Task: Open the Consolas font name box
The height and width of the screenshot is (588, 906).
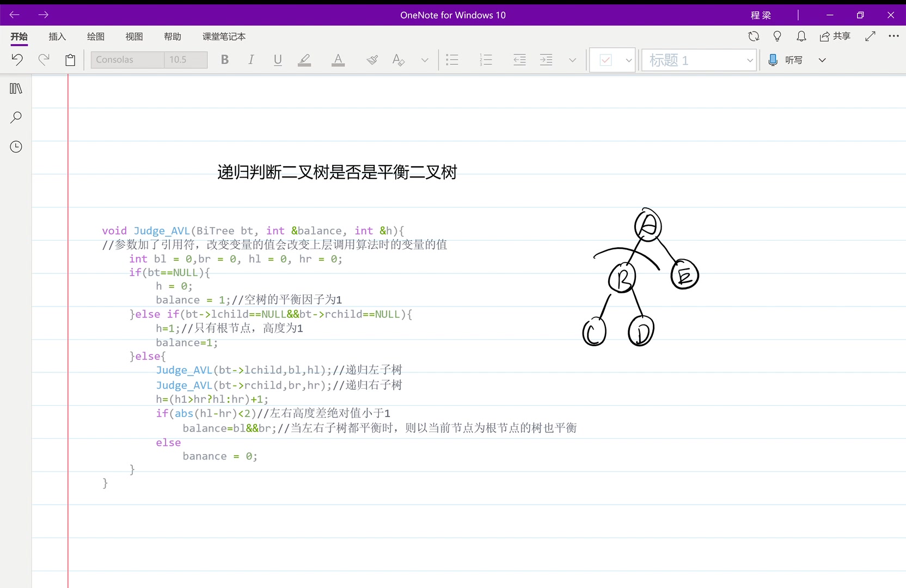Action: (127, 60)
